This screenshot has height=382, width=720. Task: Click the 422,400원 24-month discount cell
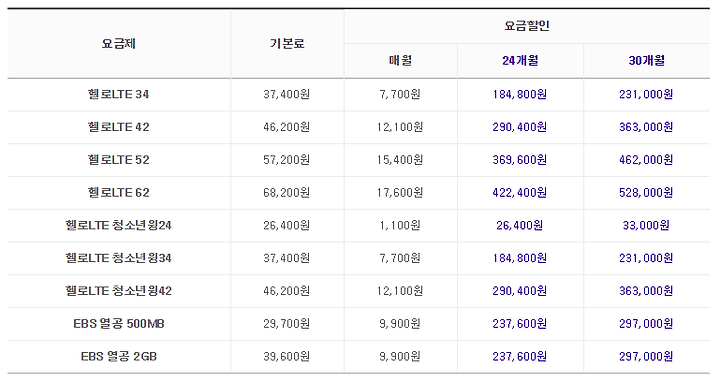520,192
